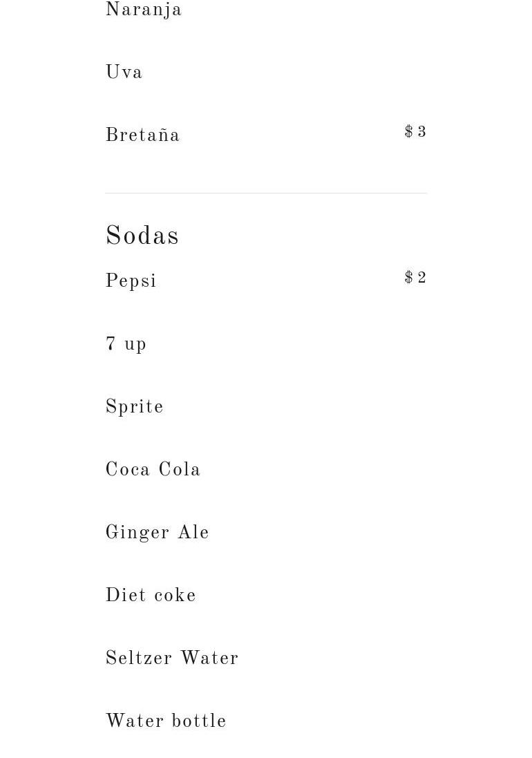Click the $3 price label
Screen dimensions: 532x758
(x=415, y=132)
